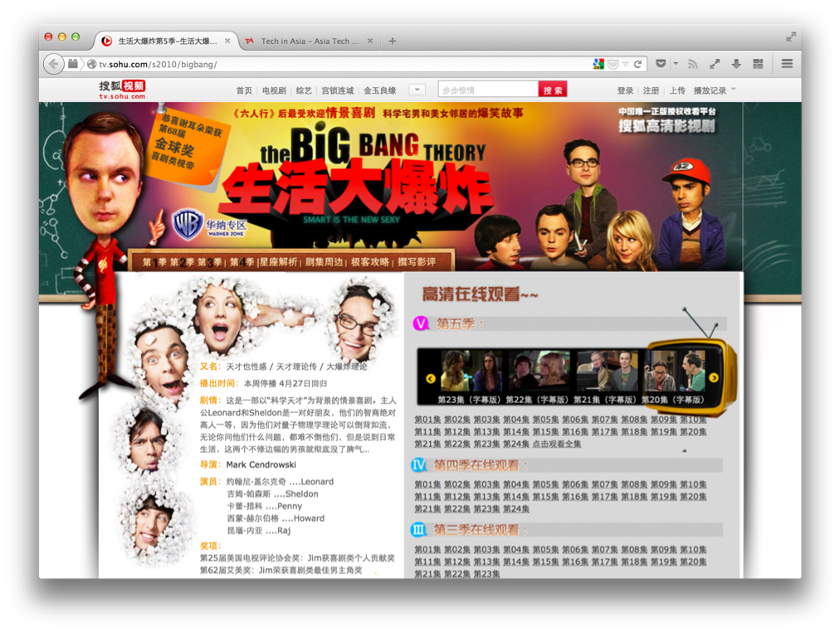Expand Sohu nav more-categories dropdown
Viewport: 840px width, 632px height.
tap(417, 90)
